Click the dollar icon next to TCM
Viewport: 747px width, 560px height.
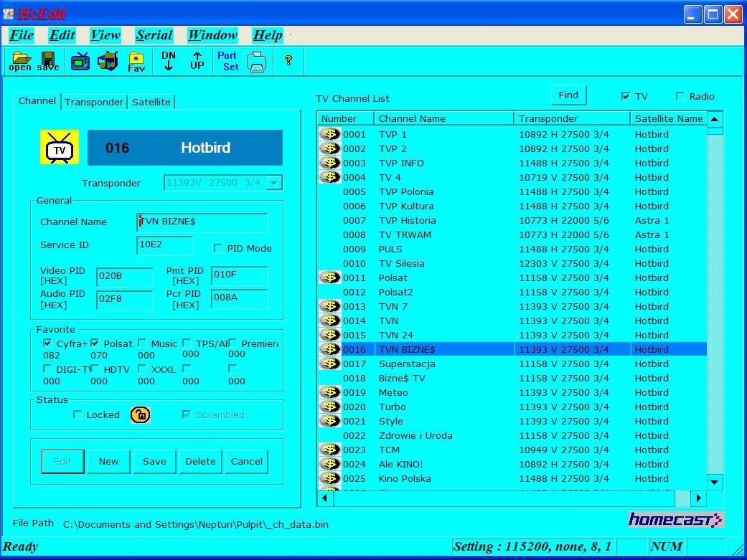(x=329, y=450)
